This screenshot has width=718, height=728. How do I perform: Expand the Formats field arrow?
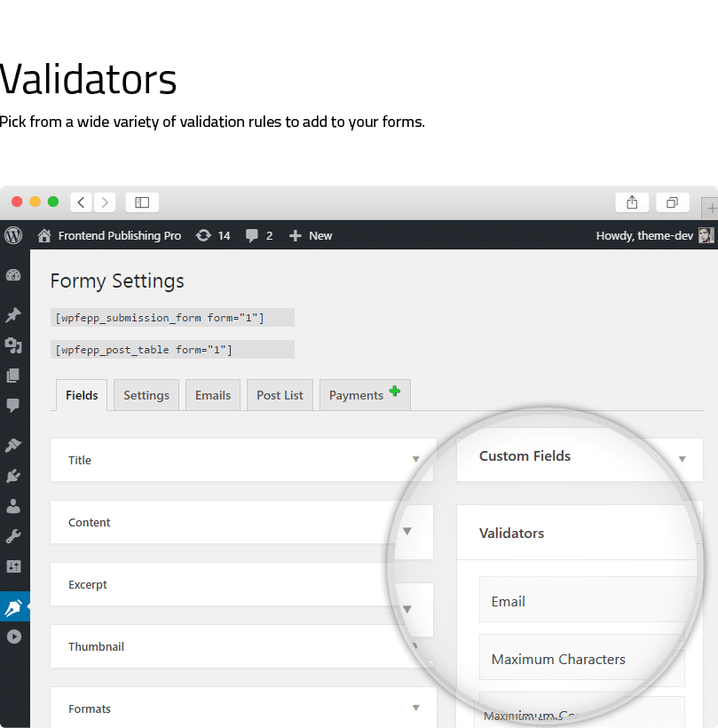coord(416,708)
